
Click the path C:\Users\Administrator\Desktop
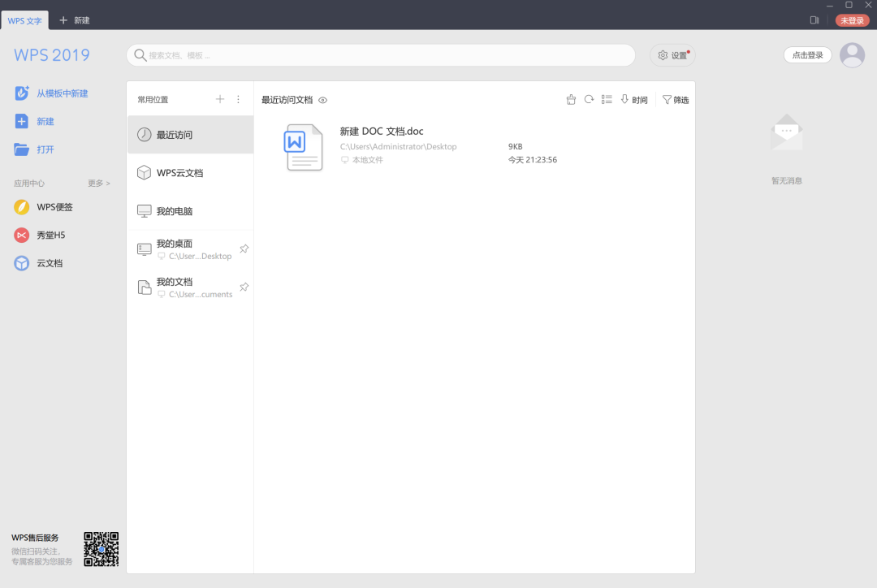click(x=398, y=146)
